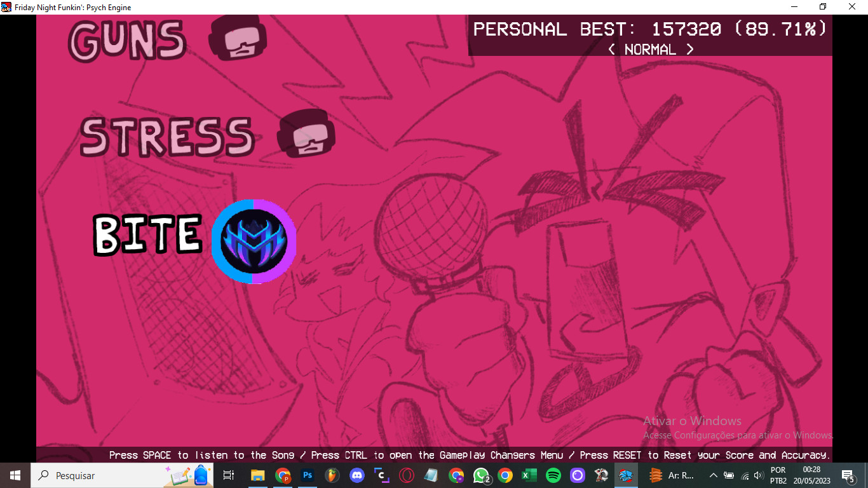Open the white character icon on taskbar
Viewport: 868px width, 488px height.
[602, 475]
